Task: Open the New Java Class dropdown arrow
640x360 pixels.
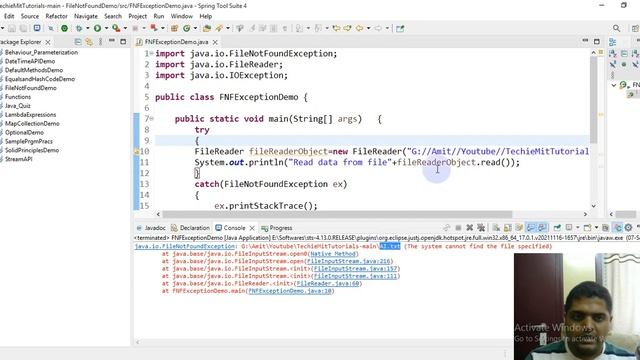Action: pos(195,28)
